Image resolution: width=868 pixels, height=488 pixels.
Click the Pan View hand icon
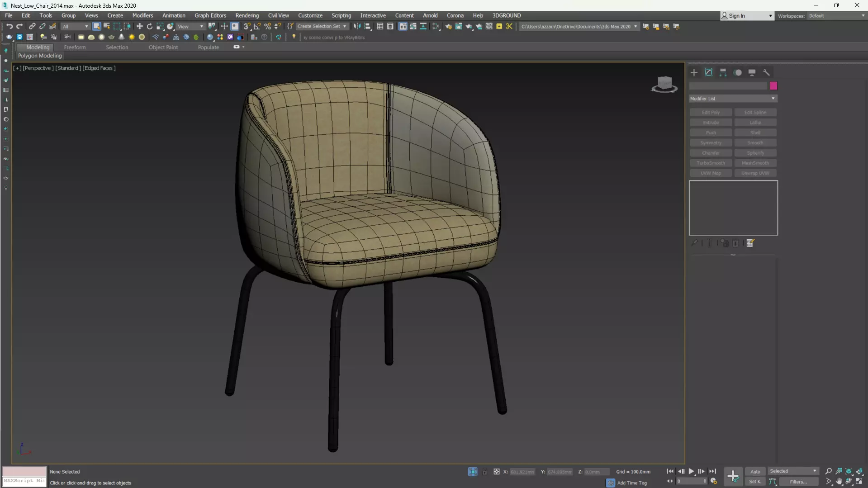tap(839, 482)
